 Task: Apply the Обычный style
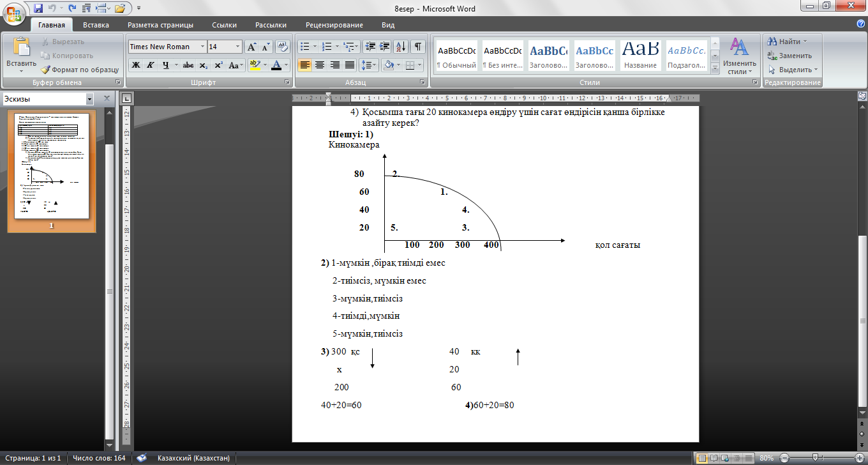(x=456, y=56)
